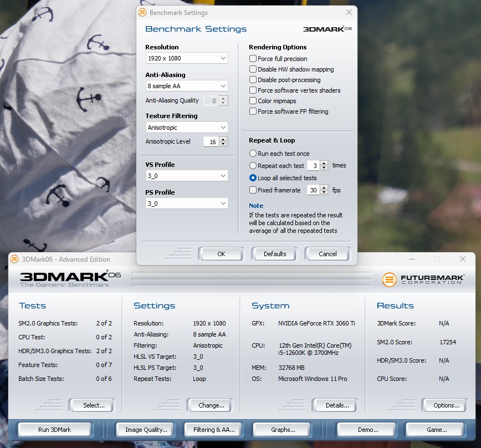Open the PS Profile dropdown
This screenshot has width=481, height=448.
[187, 203]
